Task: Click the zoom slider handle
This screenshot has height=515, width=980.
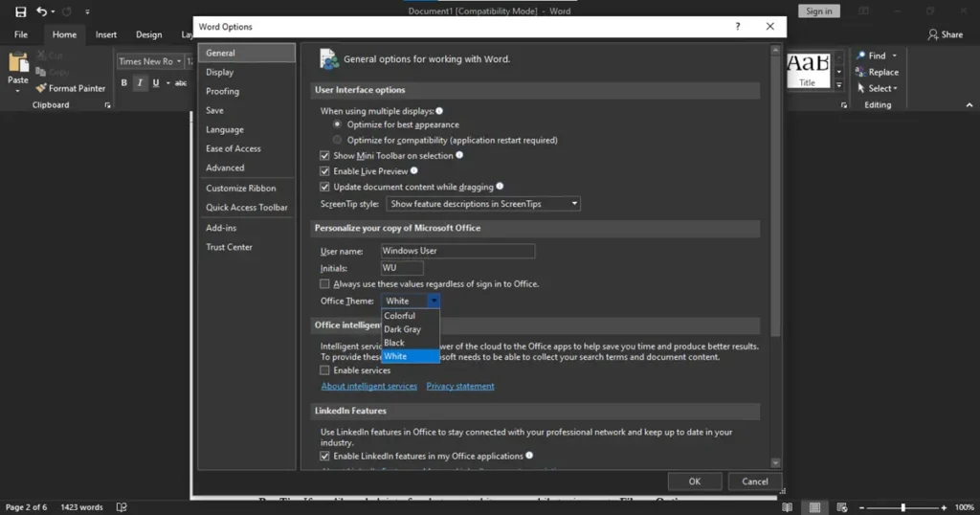Action: (902, 507)
